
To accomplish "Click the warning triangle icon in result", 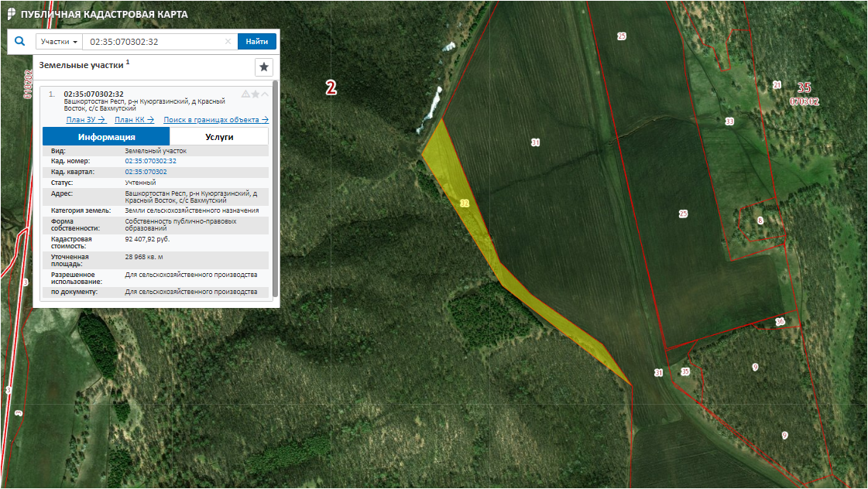I will pos(245,94).
